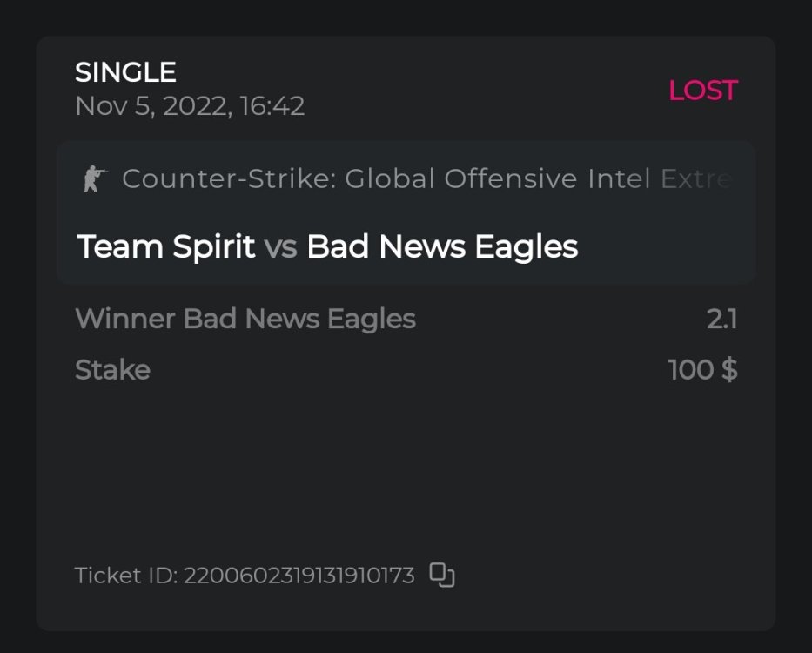
Task: Click the 'vs' separator text
Action: pyautogui.click(x=280, y=247)
